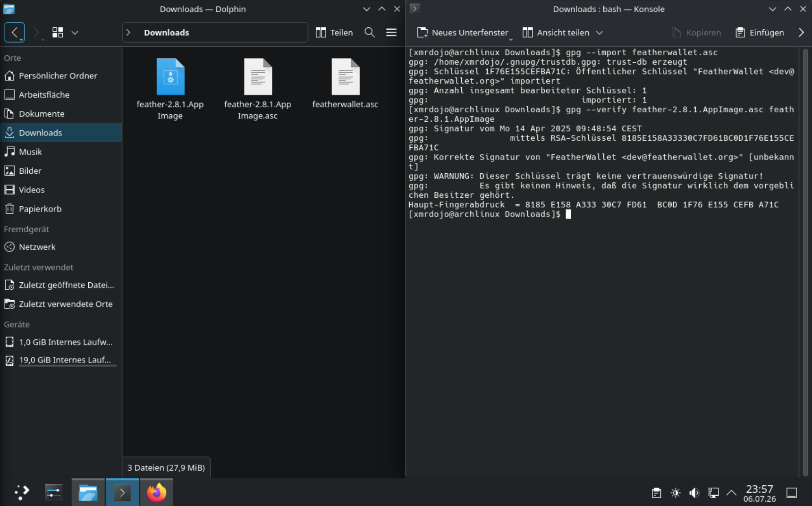This screenshot has height=506, width=812.
Task: Open the Neues Unterfenster dropdown arrow
Action: pyautogui.click(x=511, y=39)
